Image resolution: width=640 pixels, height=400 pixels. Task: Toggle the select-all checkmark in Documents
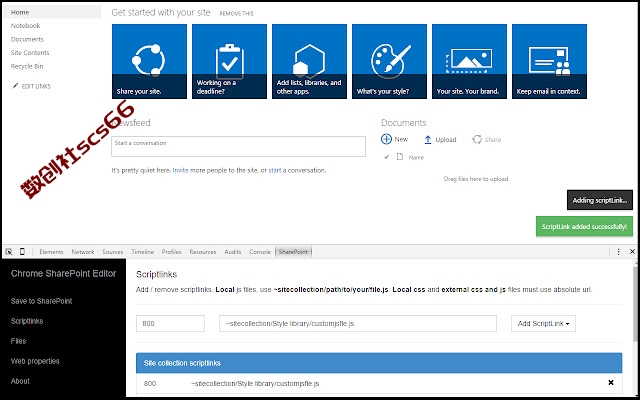coord(387,157)
